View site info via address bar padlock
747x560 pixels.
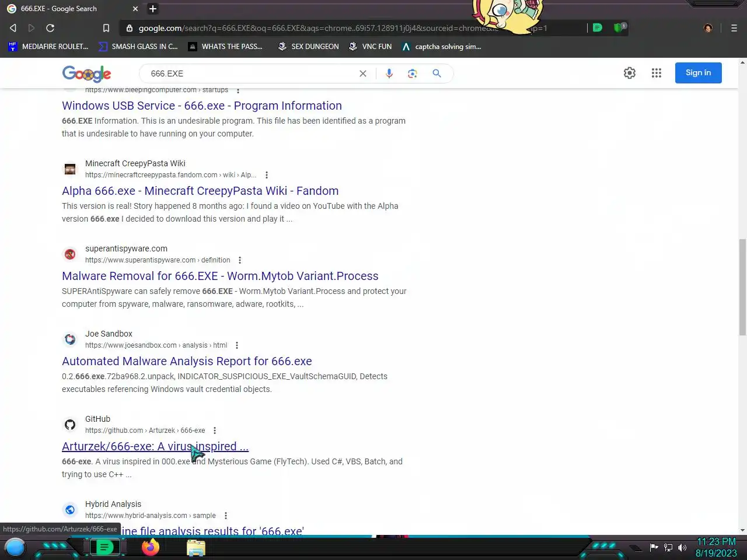coord(130,28)
